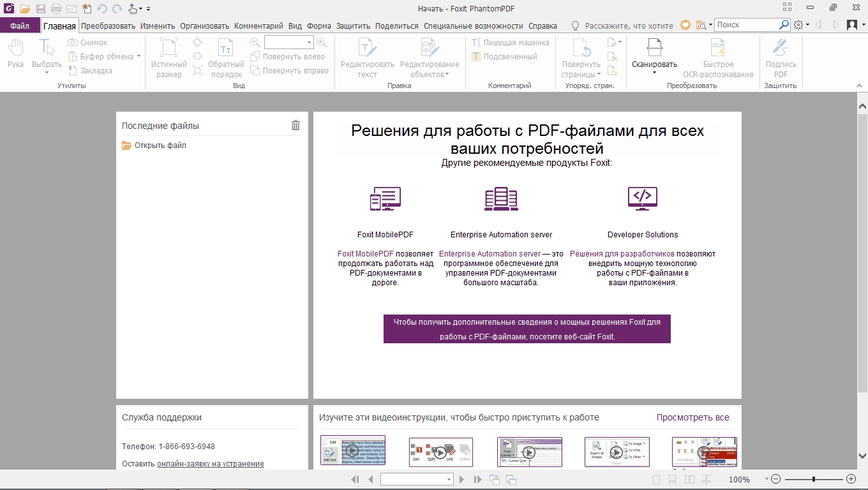
Task: Click the delete page icon in Упоряд. стран.
Action: point(612,57)
